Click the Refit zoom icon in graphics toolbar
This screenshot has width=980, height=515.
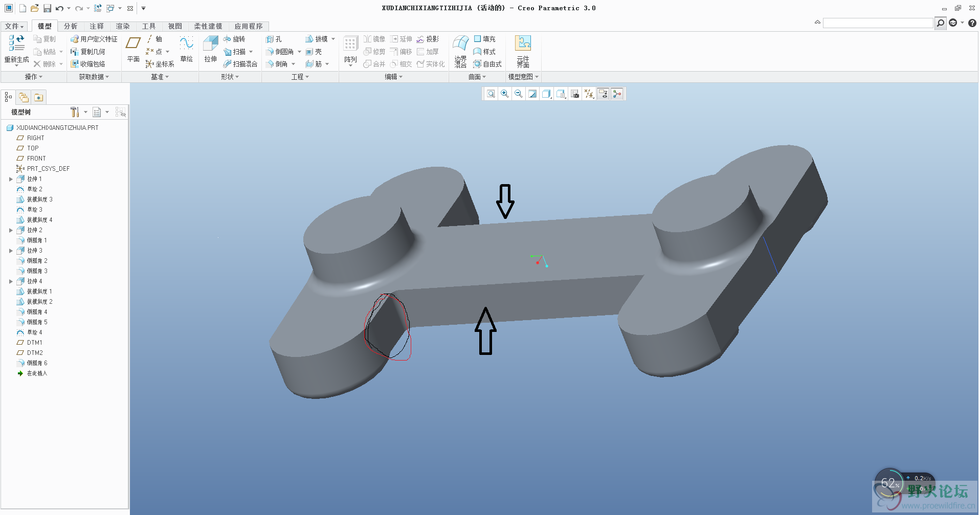[x=491, y=94]
